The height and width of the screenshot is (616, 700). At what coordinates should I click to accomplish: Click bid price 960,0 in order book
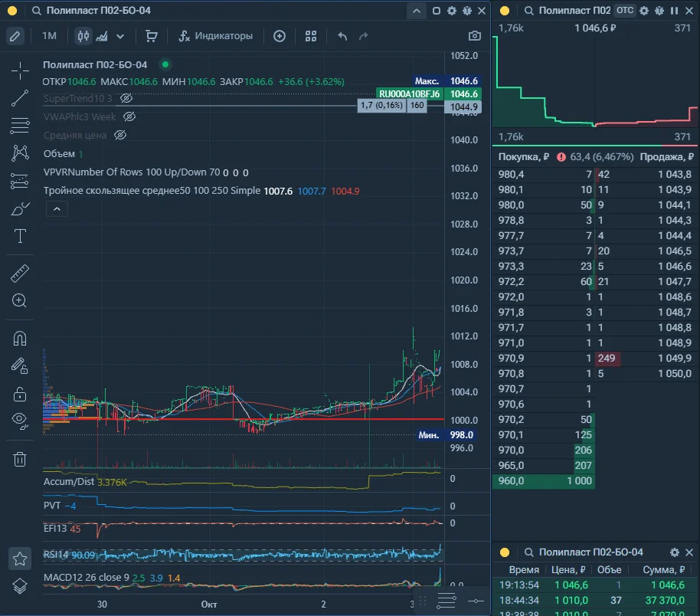511,480
